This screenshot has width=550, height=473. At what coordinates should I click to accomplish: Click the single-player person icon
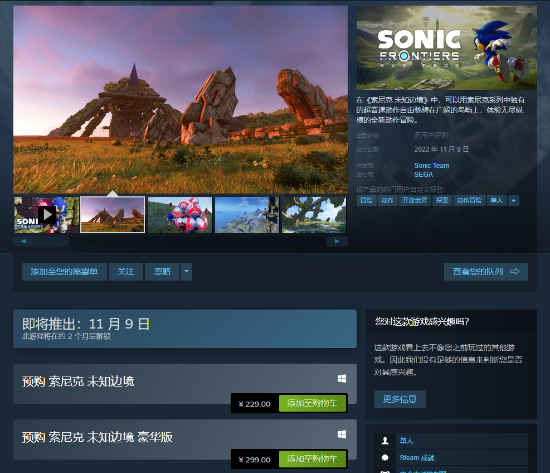(x=385, y=440)
